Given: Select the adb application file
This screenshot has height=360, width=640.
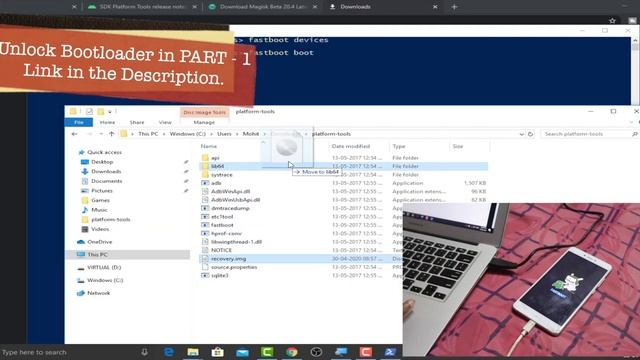Looking at the screenshot, I should pyautogui.click(x=216, y=183).
